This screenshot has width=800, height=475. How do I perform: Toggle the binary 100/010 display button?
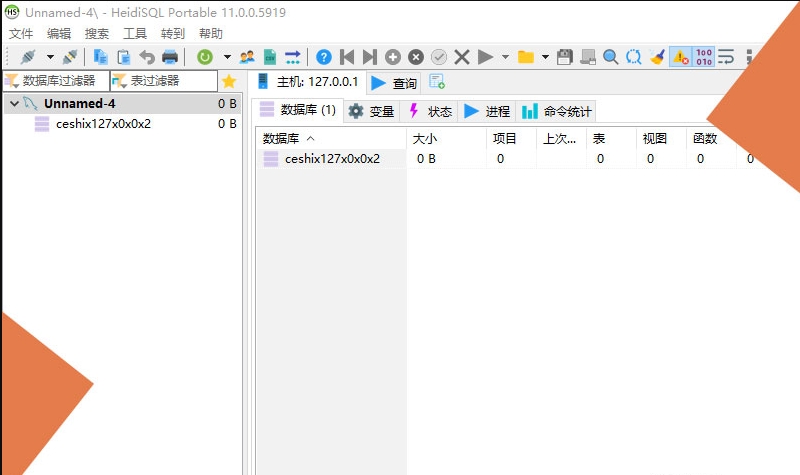tap(704, 57)
